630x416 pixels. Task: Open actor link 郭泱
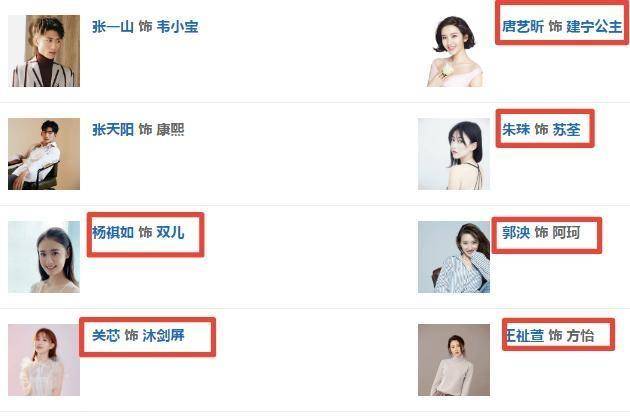tap(515, 233)
